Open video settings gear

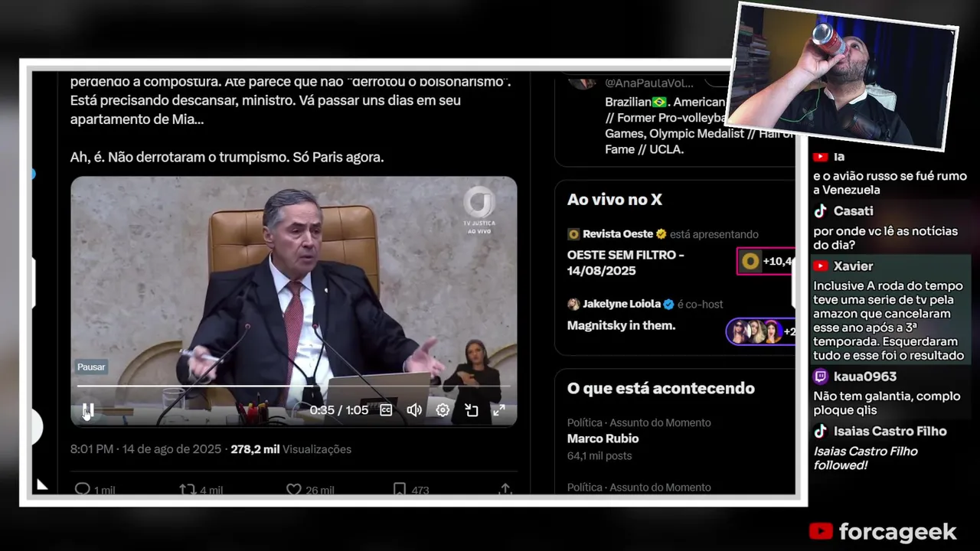443,410
